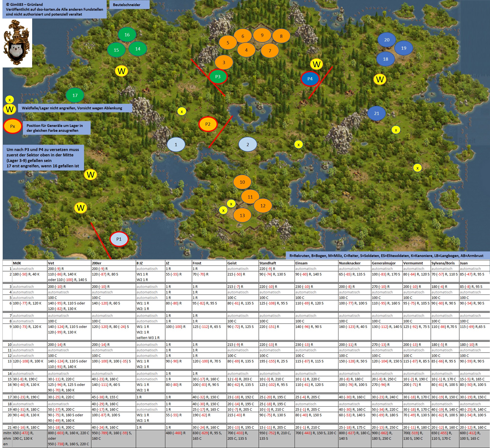The image size is (490, 448).
Task: Select the Nussknacker column header
Action: click(x=349, y=263)
